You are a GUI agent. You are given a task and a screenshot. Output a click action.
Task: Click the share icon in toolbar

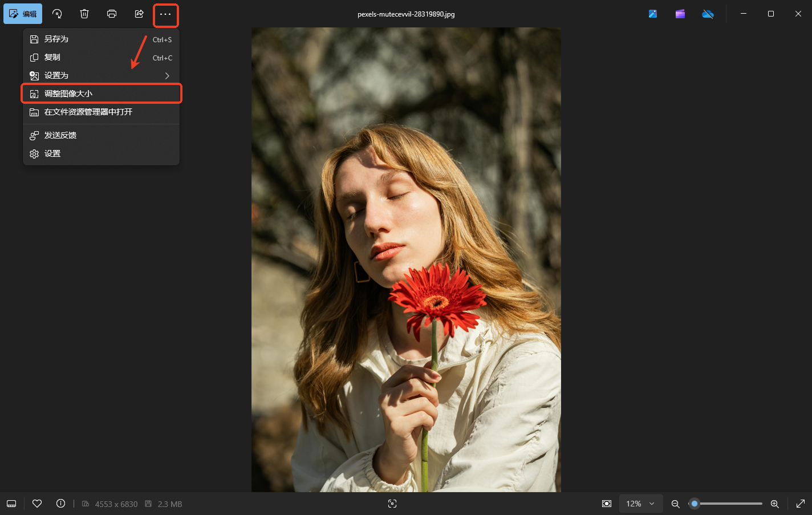[139, 14]
